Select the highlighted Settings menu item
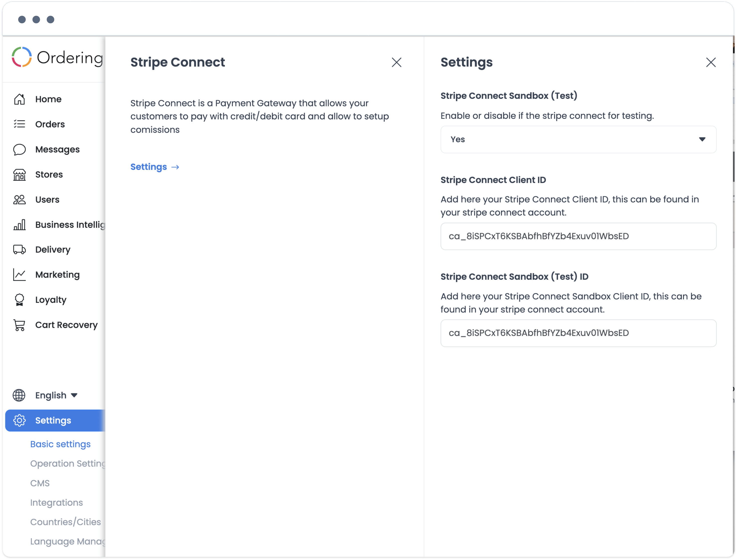737x560 pixels. [x=55, y=420]
